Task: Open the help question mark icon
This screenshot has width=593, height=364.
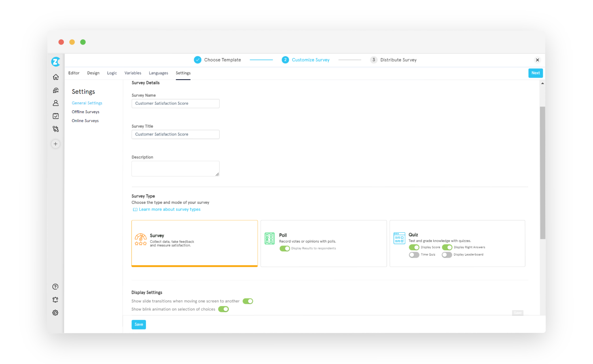Action: (x=55, y=286)
